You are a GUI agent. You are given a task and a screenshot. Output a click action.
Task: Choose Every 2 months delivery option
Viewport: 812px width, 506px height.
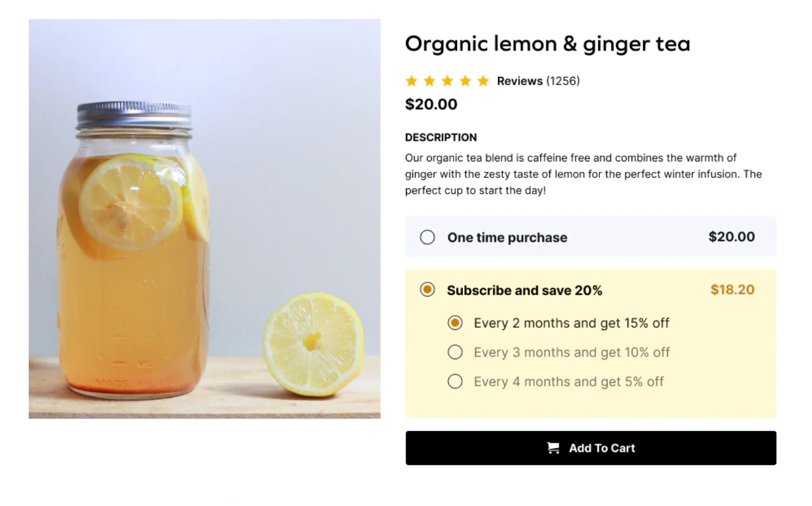click(x=455, y=323)
